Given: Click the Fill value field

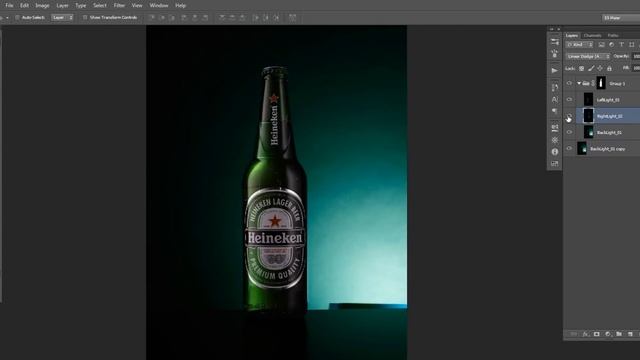Looking at the screenshot, I should tap(636, 69).
